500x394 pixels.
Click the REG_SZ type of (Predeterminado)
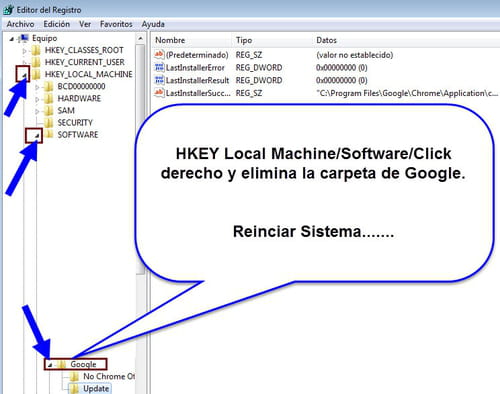pos(249,55)
